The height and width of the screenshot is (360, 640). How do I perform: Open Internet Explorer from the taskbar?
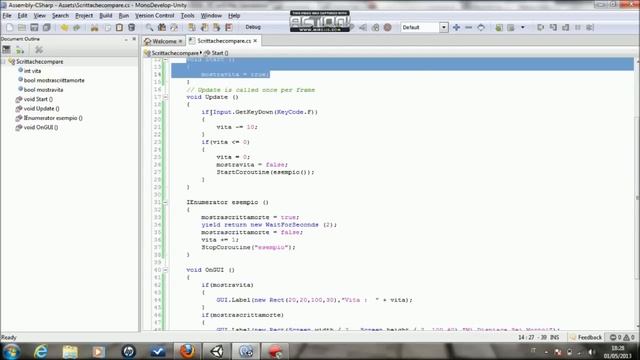click(41, 351)
